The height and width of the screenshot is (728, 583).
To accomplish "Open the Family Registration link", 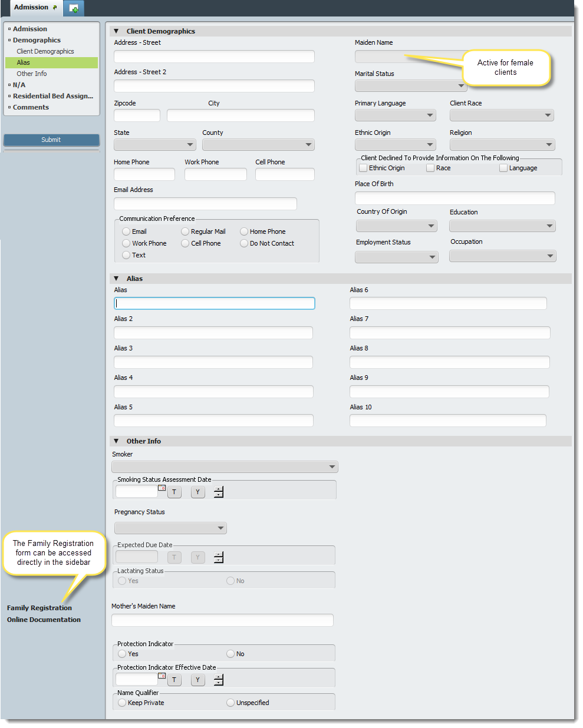I will tap(39, 608).
